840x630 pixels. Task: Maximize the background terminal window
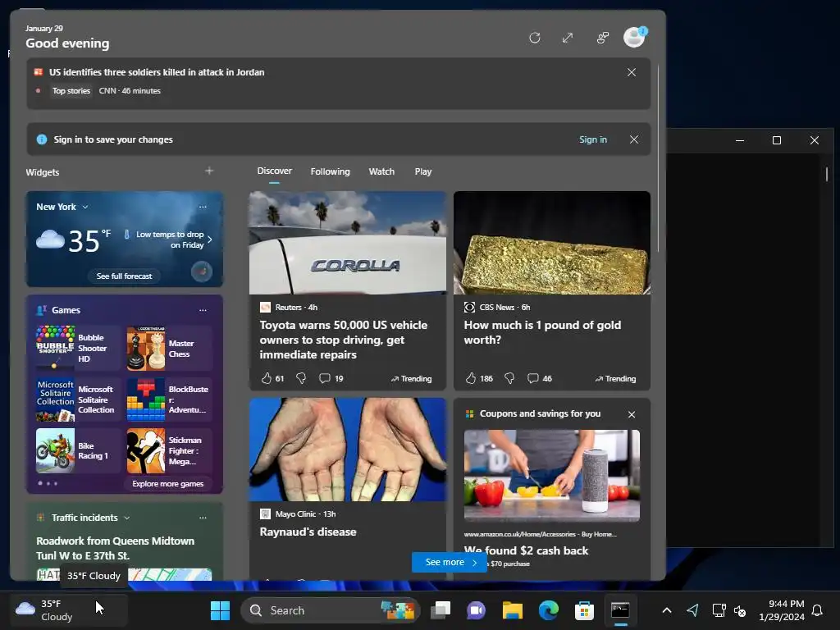[777, 140]
